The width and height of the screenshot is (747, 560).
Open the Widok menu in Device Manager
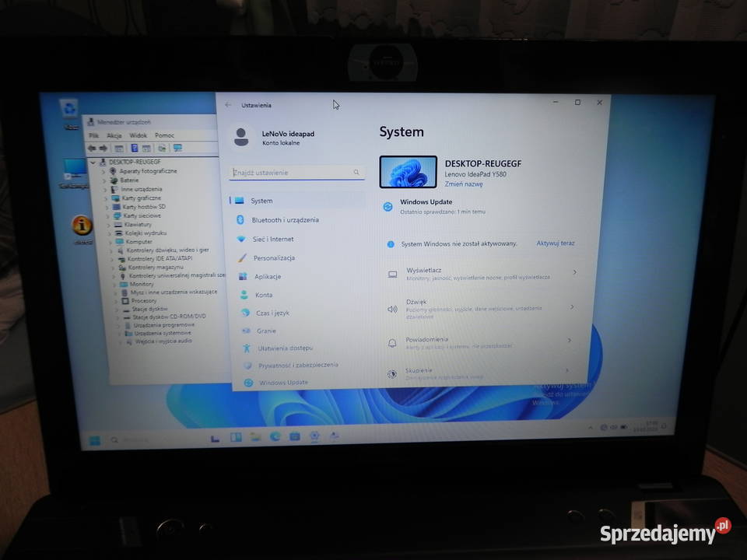coord(139,135)
